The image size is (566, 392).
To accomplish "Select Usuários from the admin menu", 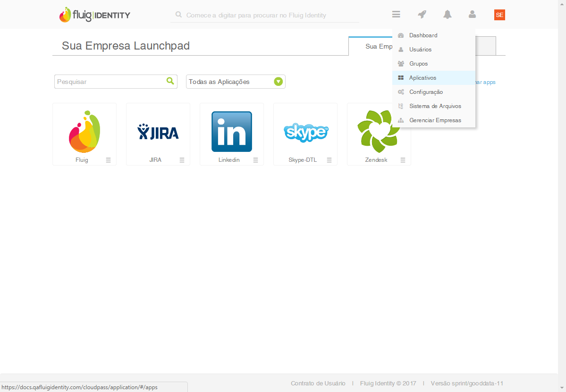I will (x=434, y=50).
